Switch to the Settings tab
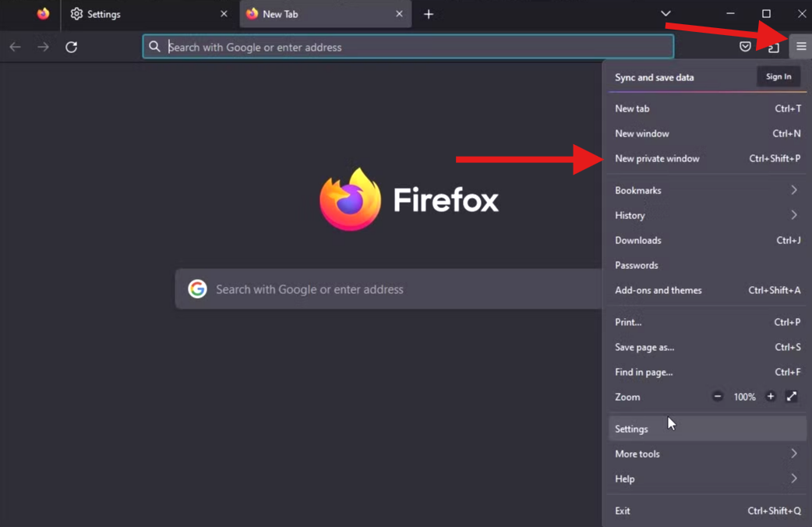 (x=149, y=14)
